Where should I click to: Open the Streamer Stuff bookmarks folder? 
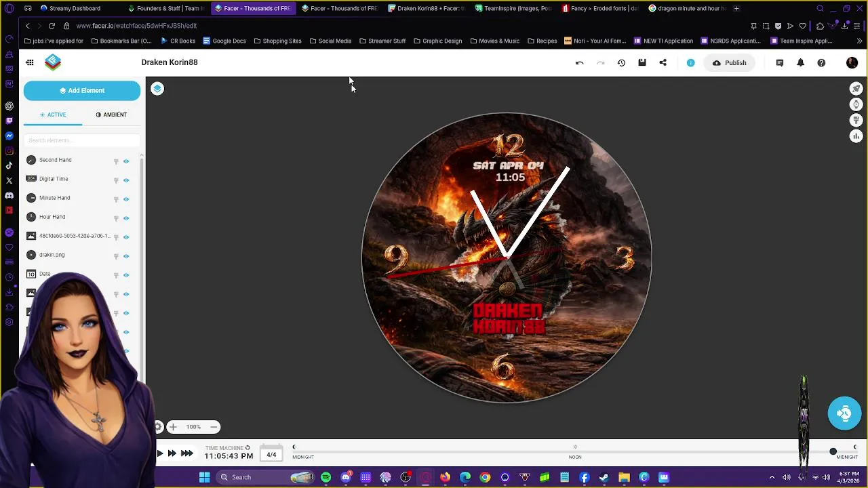point(382,41)
